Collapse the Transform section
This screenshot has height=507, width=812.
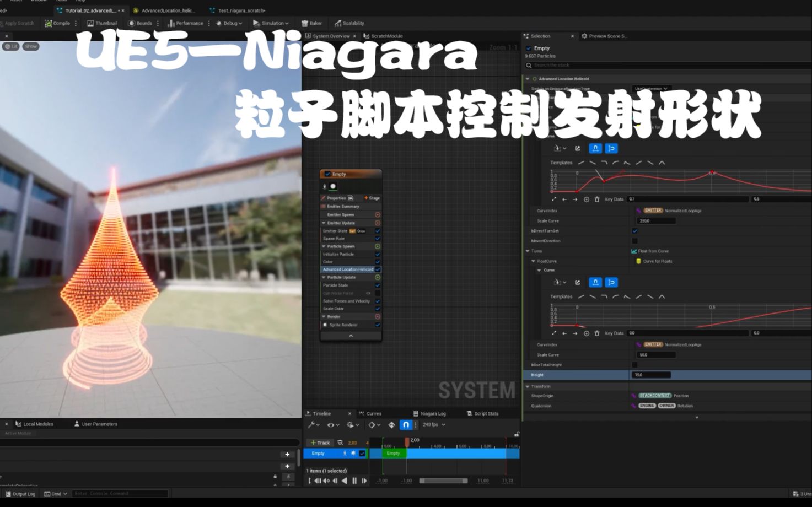pyautogui.click(x=528, y=386)
